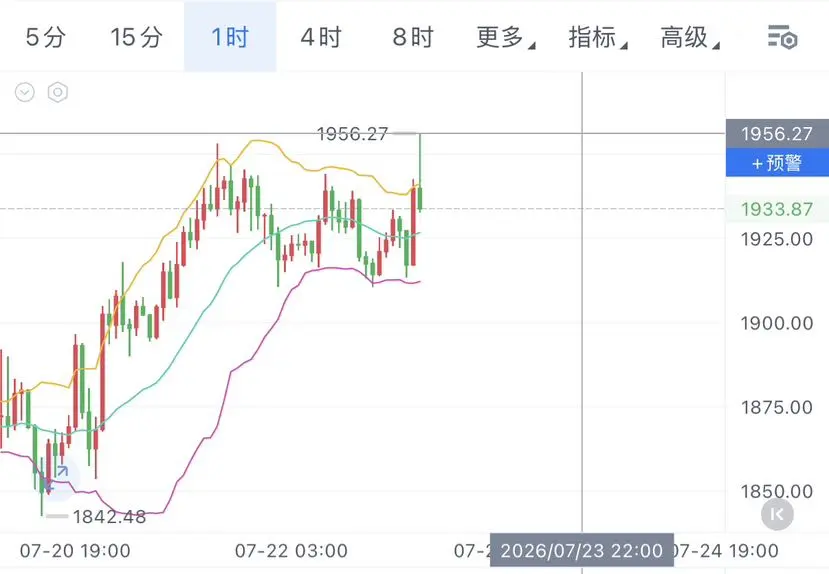Select the 1时 timeframe tab

click(x=230, y=36)
